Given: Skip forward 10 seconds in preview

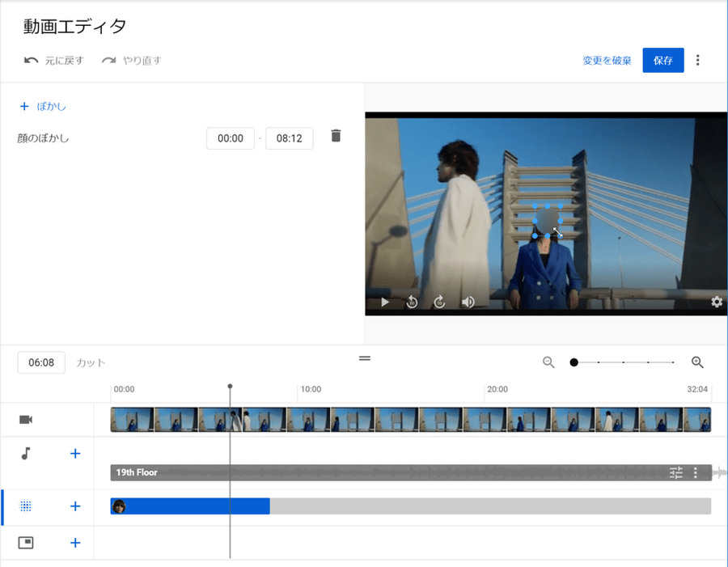Looking at the screenshot, I should click(440, 303).
